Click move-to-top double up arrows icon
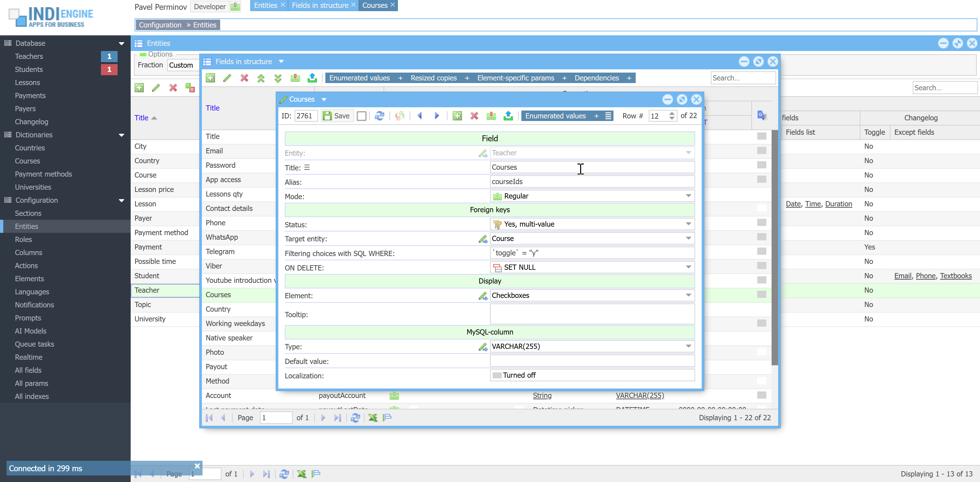 (x=261, y=78)
